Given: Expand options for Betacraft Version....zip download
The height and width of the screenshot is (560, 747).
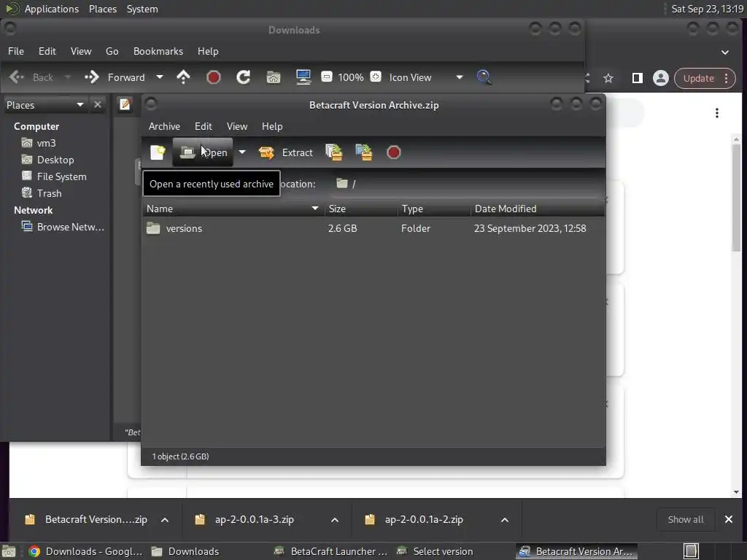Looking at the screenshot, I should pyautogui.click(x=165, y=519).
